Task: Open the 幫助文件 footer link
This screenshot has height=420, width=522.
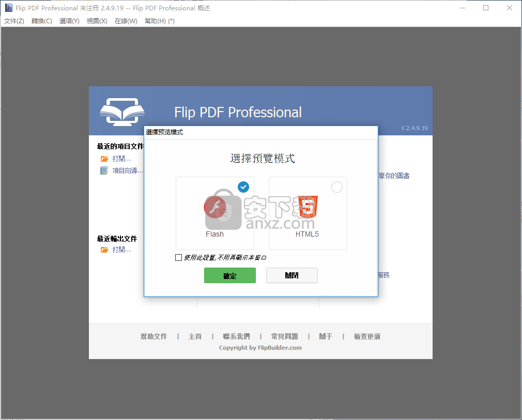Action: pos(153,336)
